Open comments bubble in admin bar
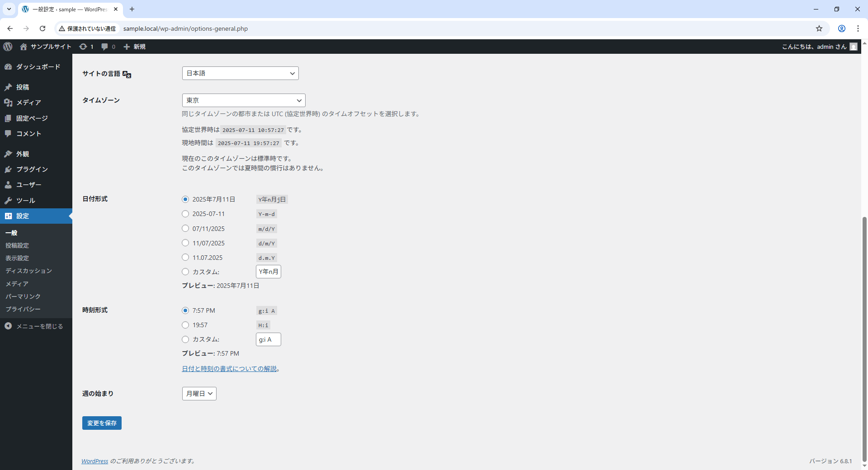 point(105,47)
